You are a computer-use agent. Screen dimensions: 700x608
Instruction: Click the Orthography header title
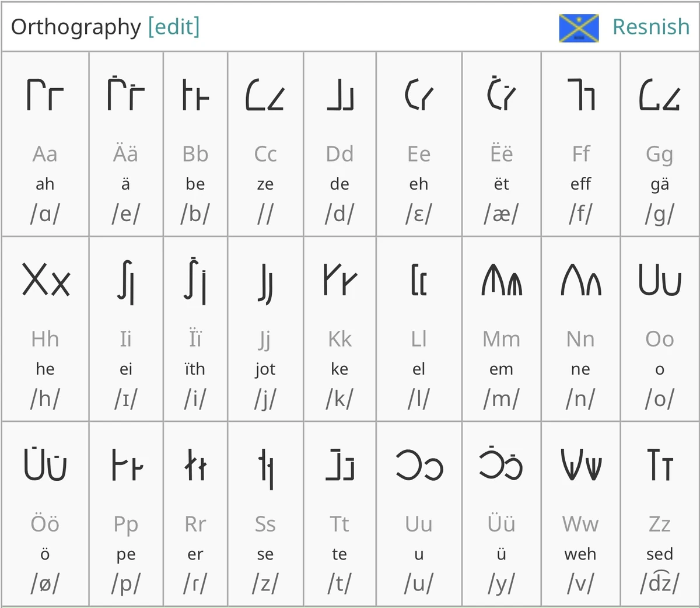coord(76,27)
